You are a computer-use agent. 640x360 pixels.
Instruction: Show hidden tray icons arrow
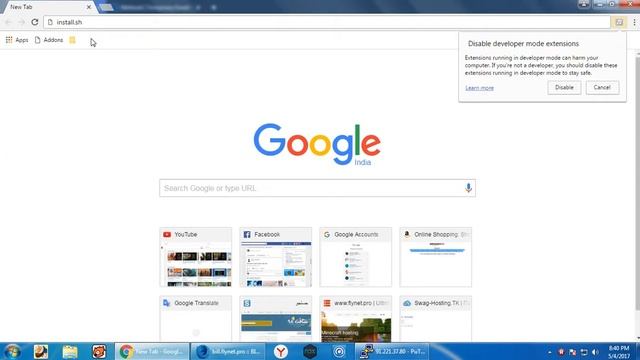pos(549,352)
